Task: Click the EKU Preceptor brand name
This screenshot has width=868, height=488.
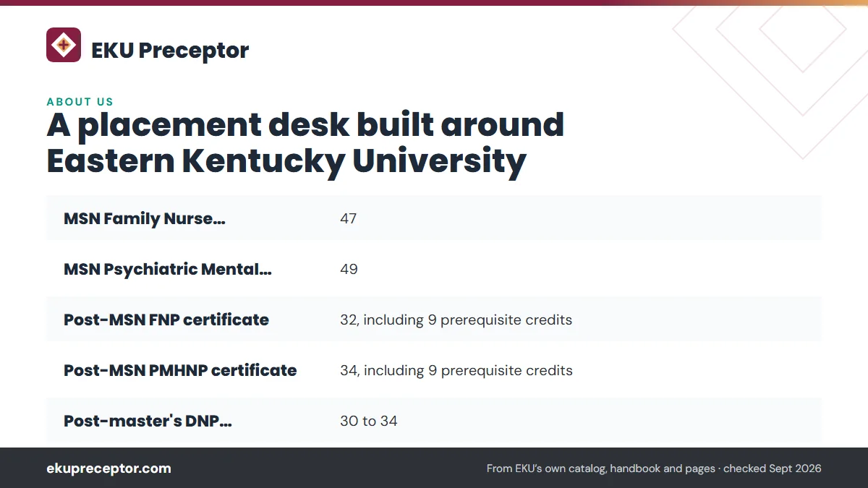Action: click(170, 50)
